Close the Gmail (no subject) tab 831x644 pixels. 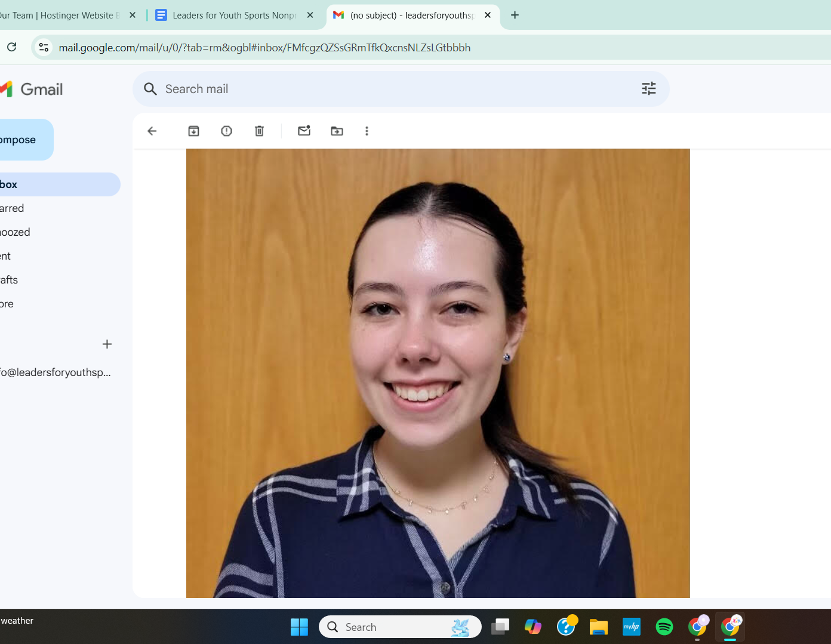(488, 16)
